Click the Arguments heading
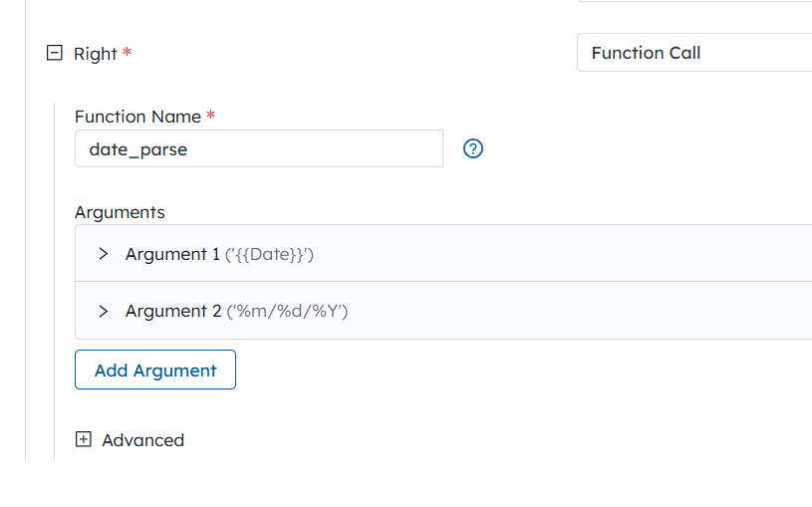 pyautogui.click(x=120, y=212)
